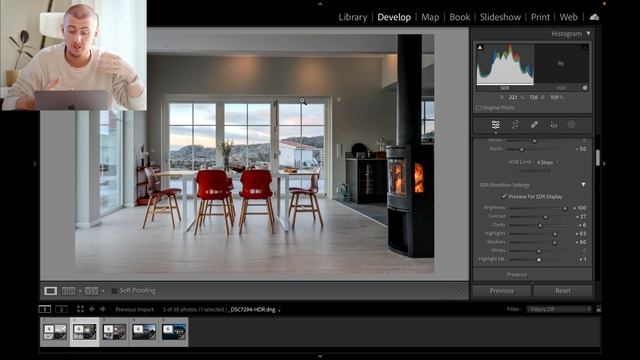Go forward with filmstrip right arrow
The height and width of the screenshot is (360, 640).
pos(102,309)
